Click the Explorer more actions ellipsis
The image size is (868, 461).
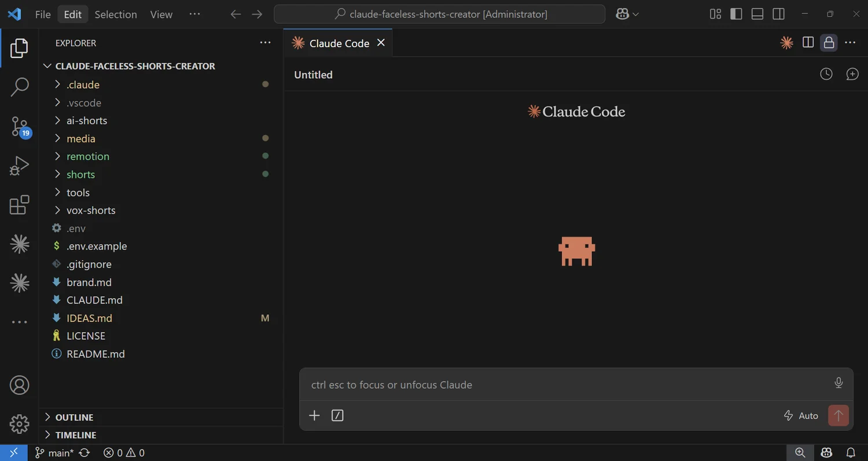pos(265,42)
